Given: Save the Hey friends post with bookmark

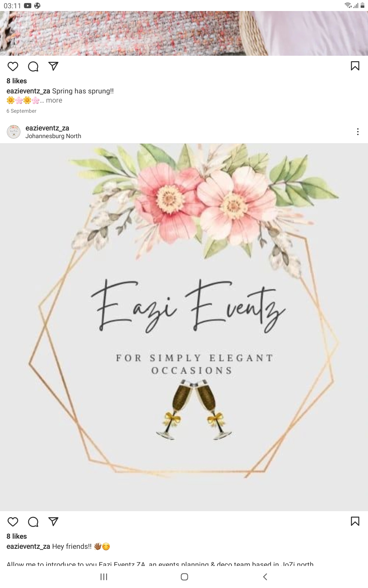Looking at the screenshot, I should click(x=355, y=521).
